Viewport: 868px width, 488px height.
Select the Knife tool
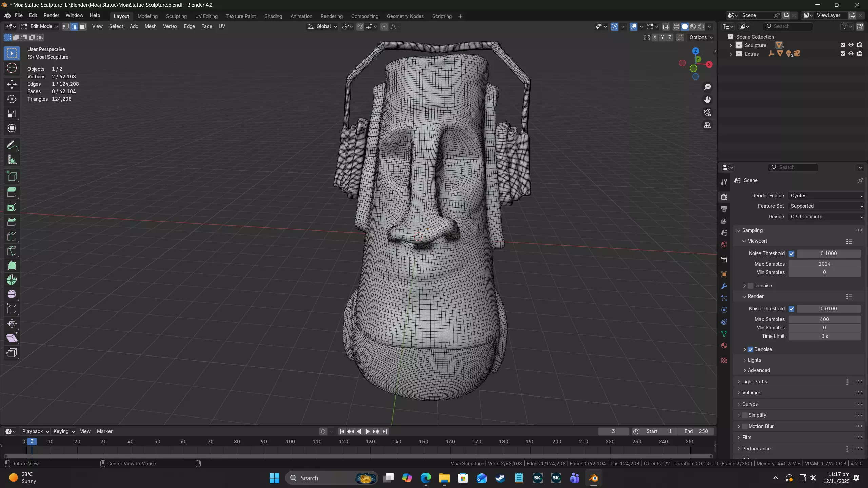12,251
